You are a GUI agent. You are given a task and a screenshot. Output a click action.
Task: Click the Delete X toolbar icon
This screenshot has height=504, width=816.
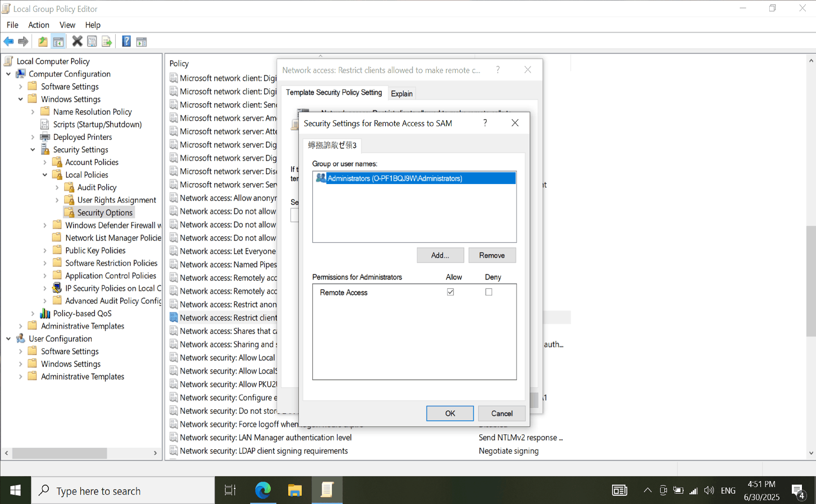pyautogui.click(x=77, y=41)
